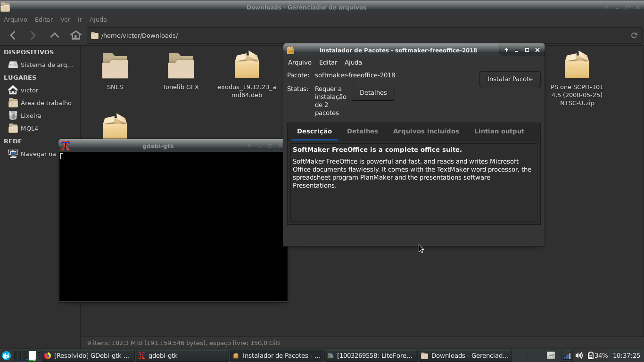This screenshot has width=644, height=362.
Task: Open the SNES folder icon
Action: [x=115, y=66]
